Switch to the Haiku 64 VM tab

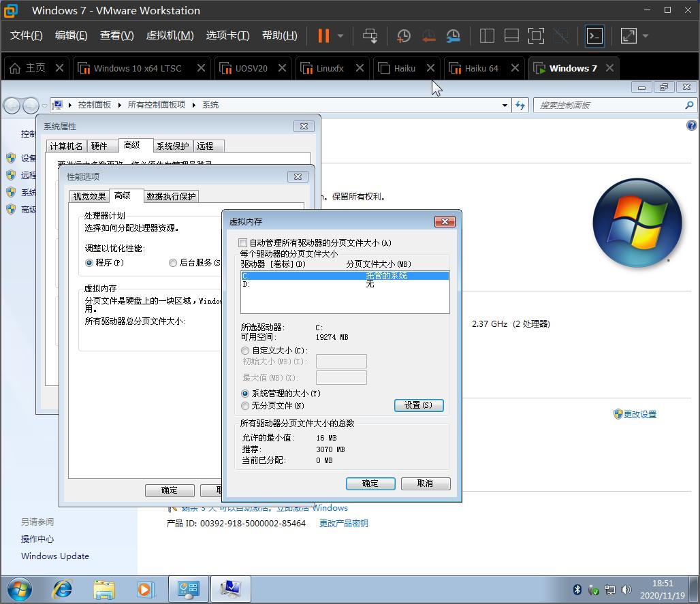click(481, 68)
